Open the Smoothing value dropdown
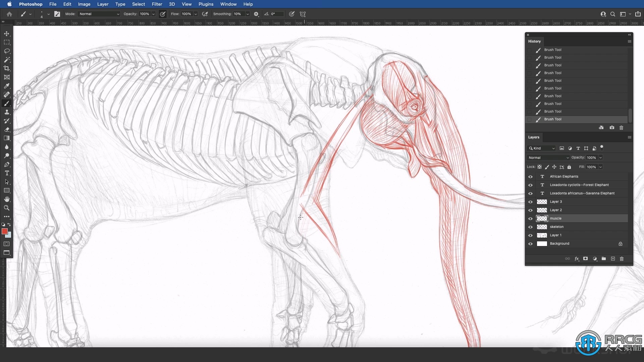The height and width of the screenshot is (362, 644). (x=248, y=14)
